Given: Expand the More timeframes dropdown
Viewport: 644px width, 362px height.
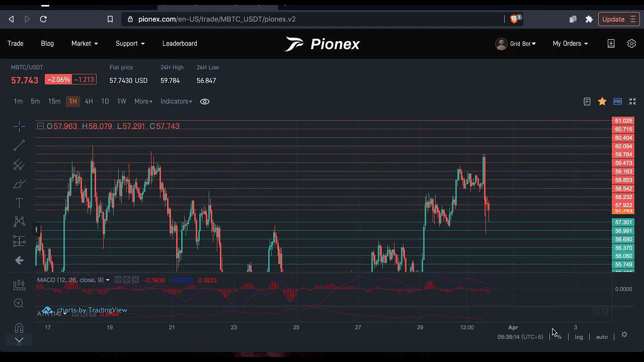Looking at the screenshot, I should coord(143,102).
